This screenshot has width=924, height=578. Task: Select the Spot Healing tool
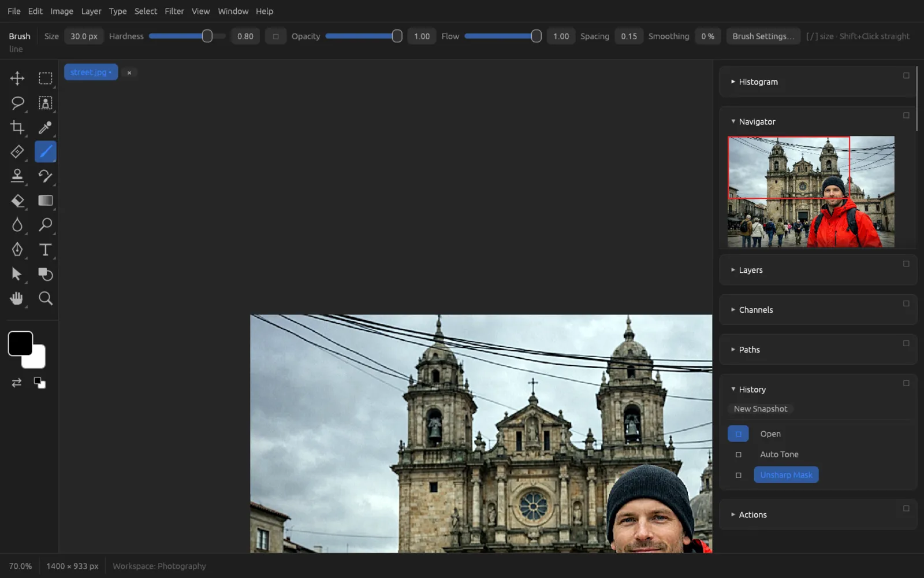pyautogui.click(x=17, y=151)
